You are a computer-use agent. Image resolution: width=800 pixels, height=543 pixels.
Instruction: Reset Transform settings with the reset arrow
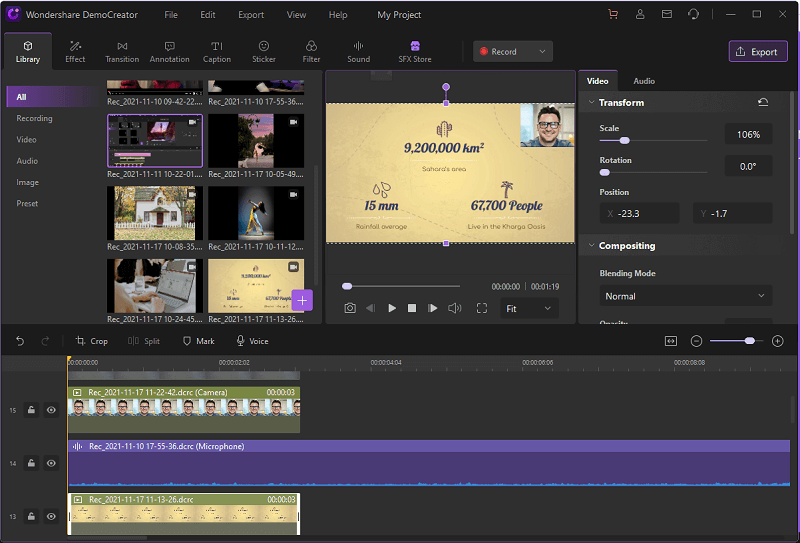click(764, 103)
